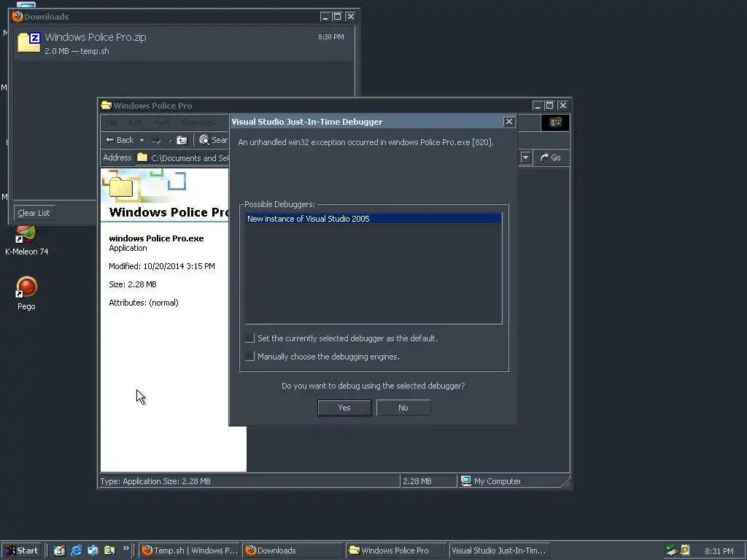Image resolution: width=747 pixels, height=560 pixels.
Task: Click the Up folder icon in explorer
Action: point(182,140)
